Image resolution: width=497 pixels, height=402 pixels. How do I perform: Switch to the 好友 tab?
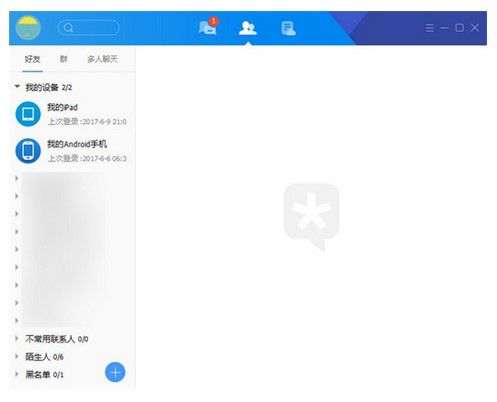click(x=32, y=59)
